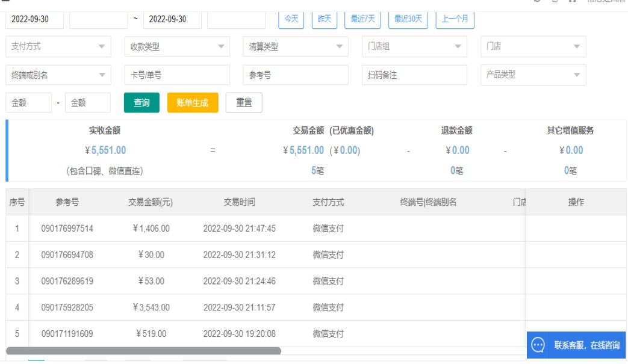Viewport: 628px width, 364px height.
Task: Expand the 收款类型 dropdown
Action: pos(177,46)
